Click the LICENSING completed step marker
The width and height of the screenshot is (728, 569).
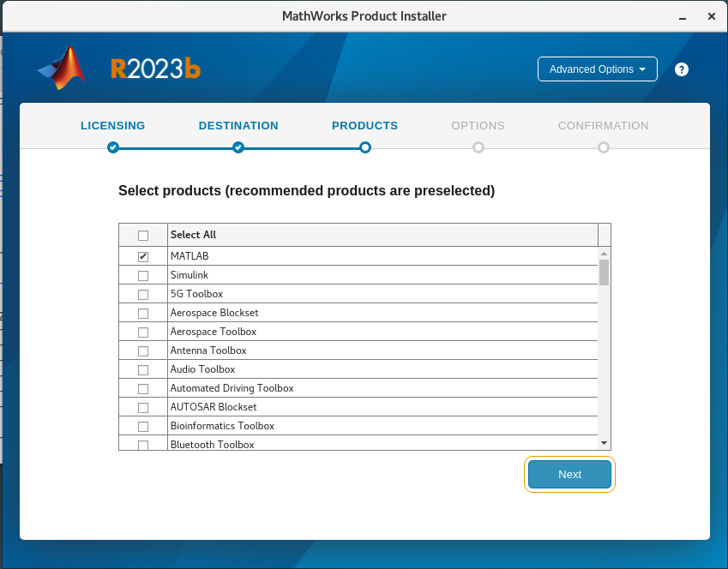[113, 147]
